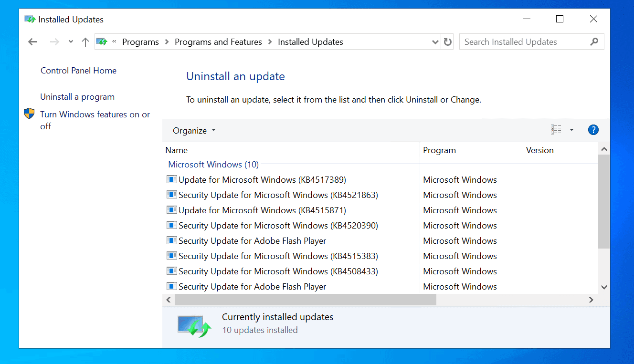
Task: Click Installed Updates breadcrumb segment
Action: pos(310,42)
